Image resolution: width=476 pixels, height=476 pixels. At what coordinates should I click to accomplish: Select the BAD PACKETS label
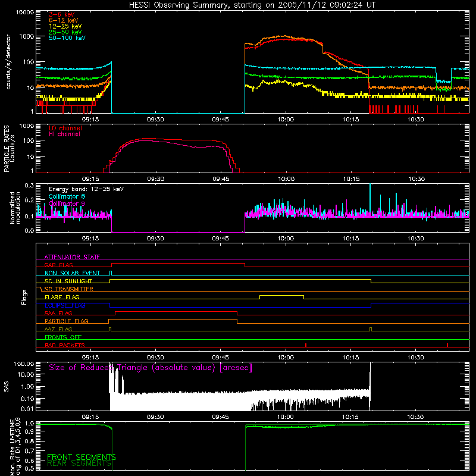[65, 345]
